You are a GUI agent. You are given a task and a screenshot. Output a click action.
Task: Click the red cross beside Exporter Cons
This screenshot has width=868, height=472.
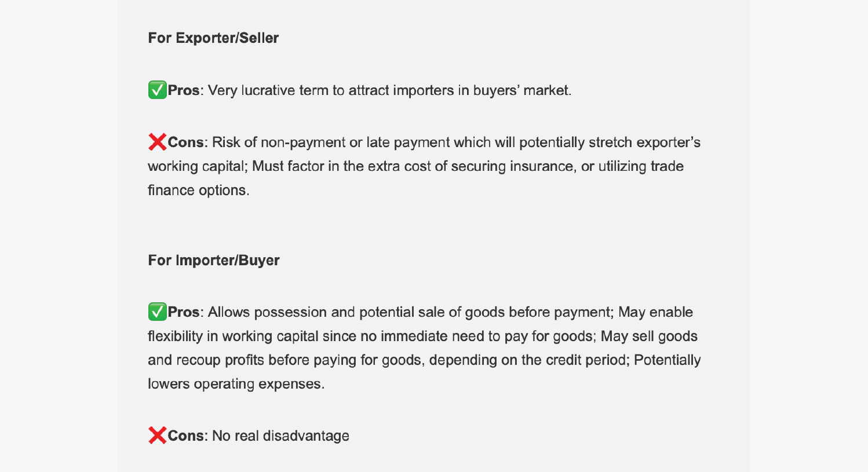[157, 142]
